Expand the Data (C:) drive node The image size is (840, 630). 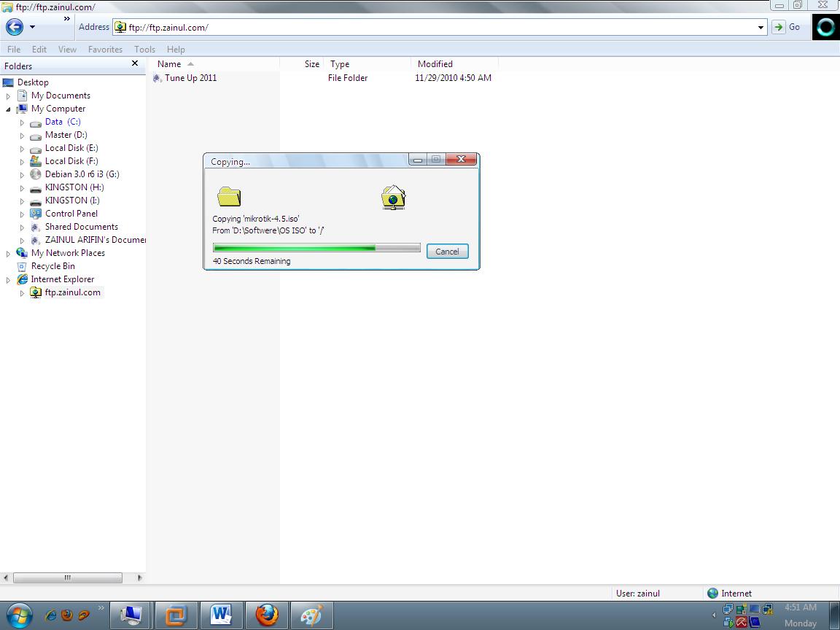(22, 122)
